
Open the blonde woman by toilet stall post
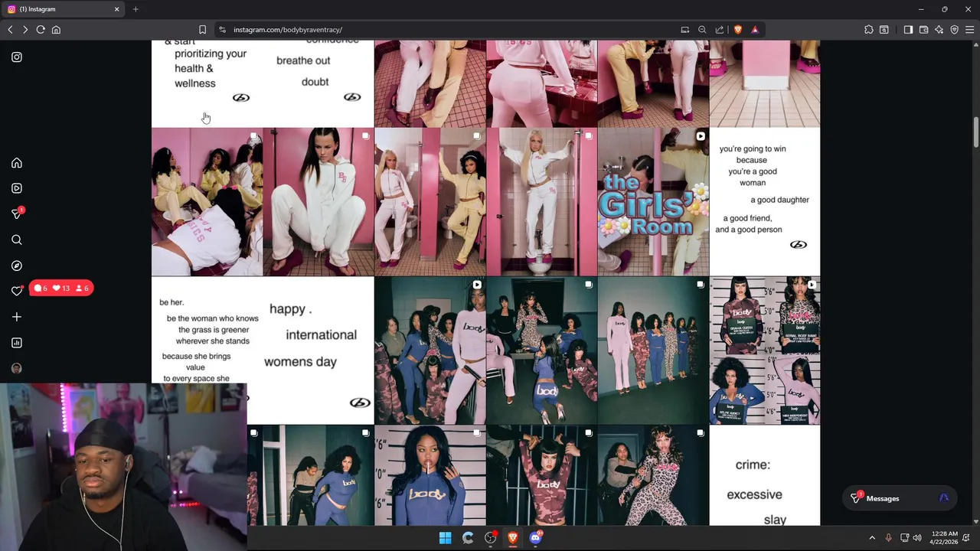pos(541,202)
